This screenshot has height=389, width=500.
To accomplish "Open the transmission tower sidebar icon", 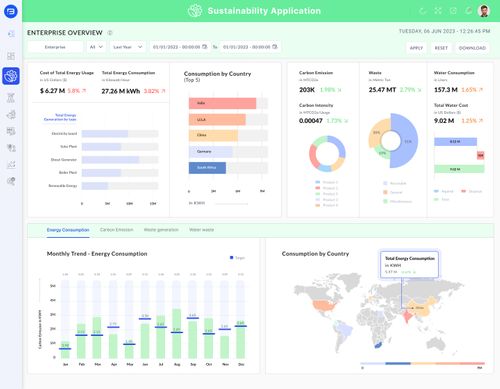I will [11, 98].
